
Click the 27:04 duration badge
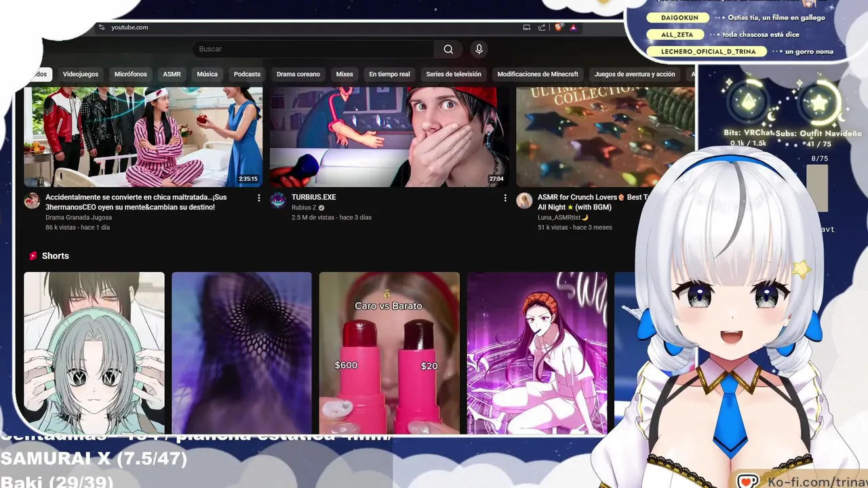[496, 179]
